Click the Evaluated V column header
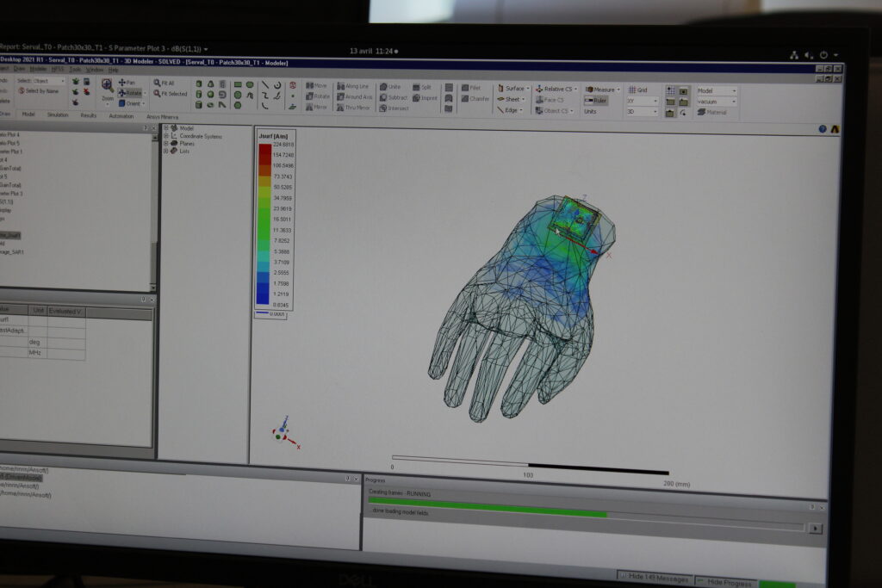Screen dimensions: 882x588 click(x=65, y=311)
